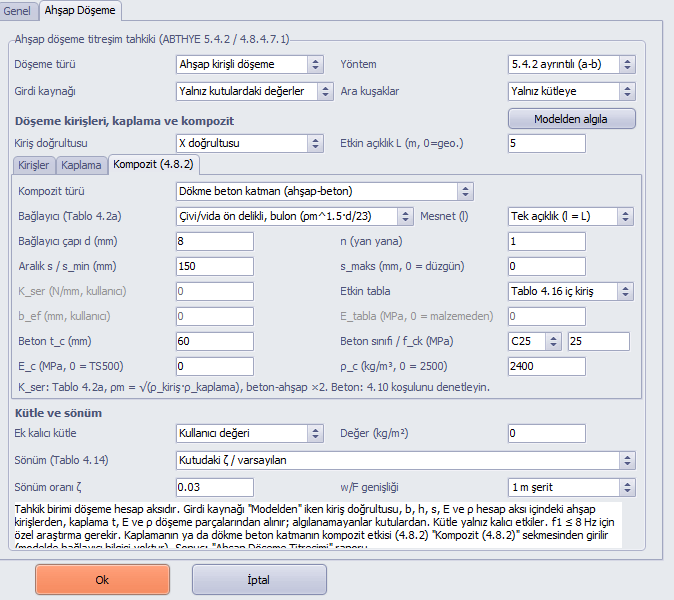Screen dimensions: 674x600
Task: Open the Kaplama sub-tab
Action: [x=81, y=165]
